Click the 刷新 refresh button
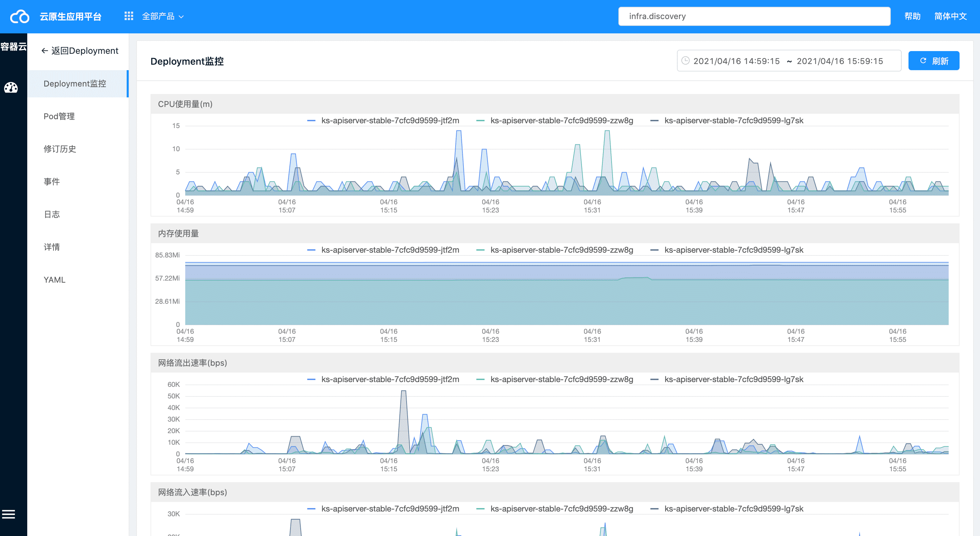 click(934, 61)
